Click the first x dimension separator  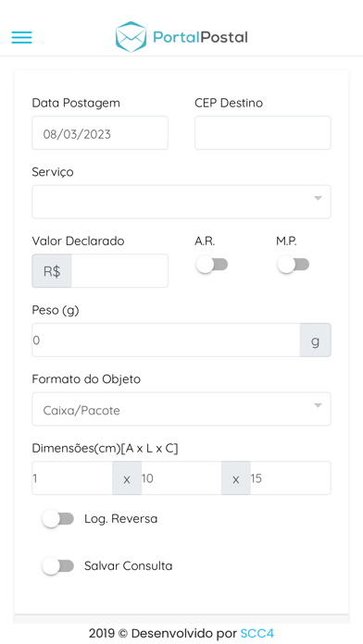click(127, 478)
